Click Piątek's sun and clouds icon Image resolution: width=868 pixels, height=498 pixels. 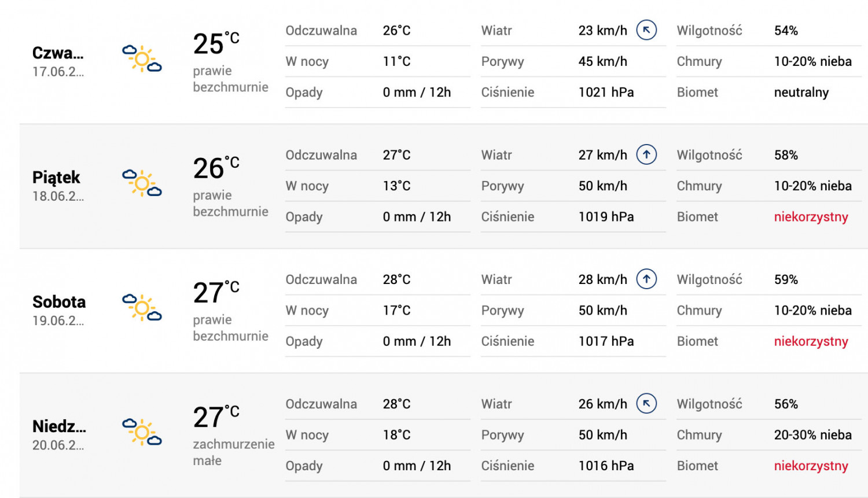click(x=142, y=183)
